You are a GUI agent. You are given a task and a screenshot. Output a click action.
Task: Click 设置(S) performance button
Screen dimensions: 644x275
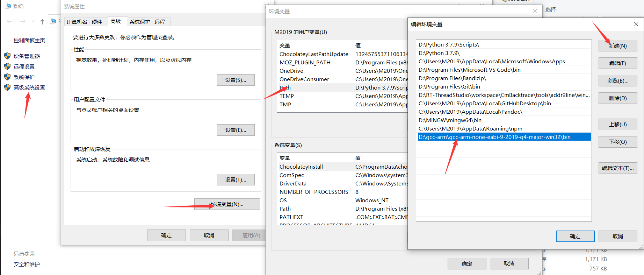point(236,80)
